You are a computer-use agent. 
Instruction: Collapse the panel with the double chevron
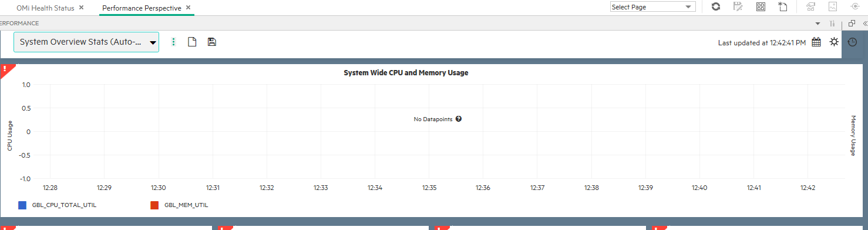coord(864,24)
